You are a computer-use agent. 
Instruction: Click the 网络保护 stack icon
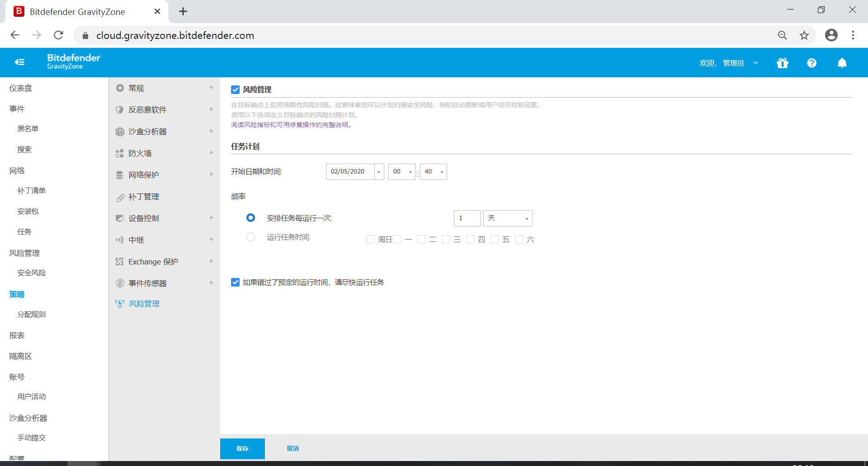[x=119, y=175]
